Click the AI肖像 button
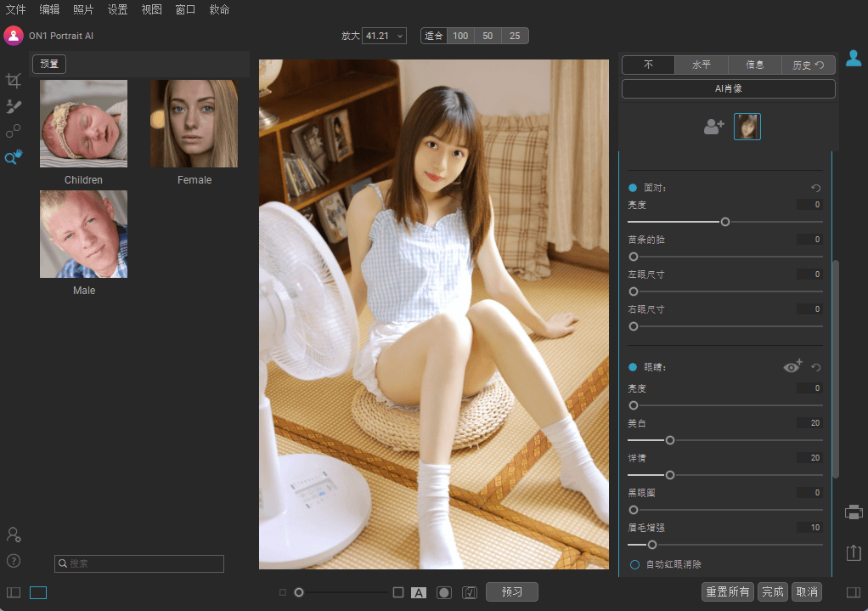 click(x=729, y=88)
